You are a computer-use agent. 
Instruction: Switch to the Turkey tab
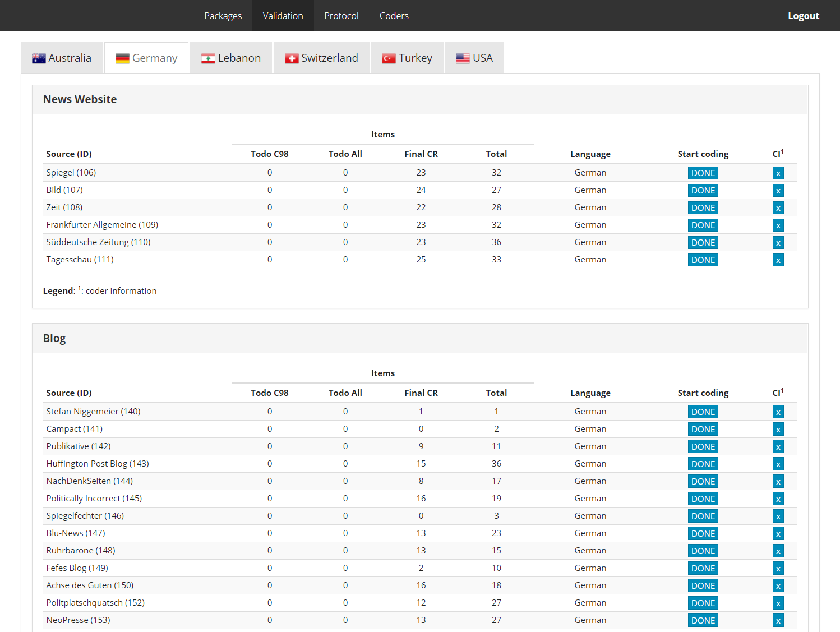pyautogui.click(x=407, y=58)
